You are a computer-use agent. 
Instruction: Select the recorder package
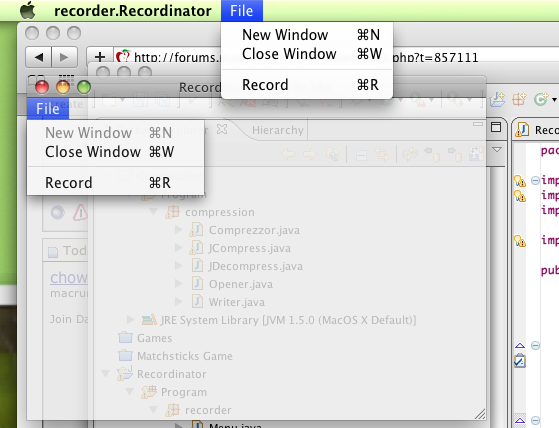coord(198,410)
